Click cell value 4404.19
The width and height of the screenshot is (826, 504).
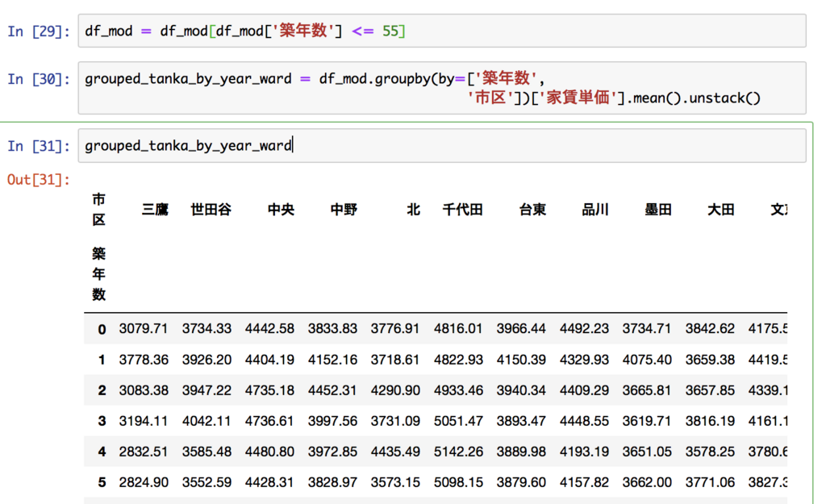(x=269, y=360)
